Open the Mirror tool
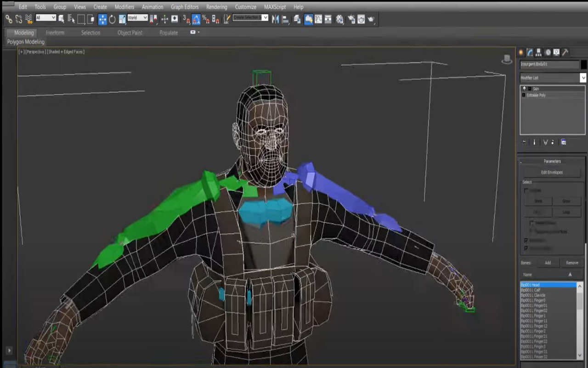The image size is (588, 368). [276, 19]
